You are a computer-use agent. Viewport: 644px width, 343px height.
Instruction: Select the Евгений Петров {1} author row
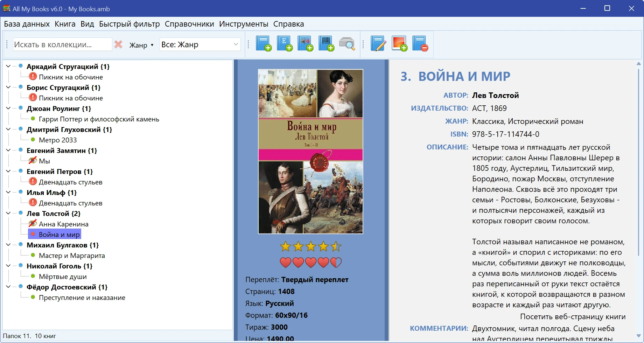pyautogui.click(x=59, y=171)
